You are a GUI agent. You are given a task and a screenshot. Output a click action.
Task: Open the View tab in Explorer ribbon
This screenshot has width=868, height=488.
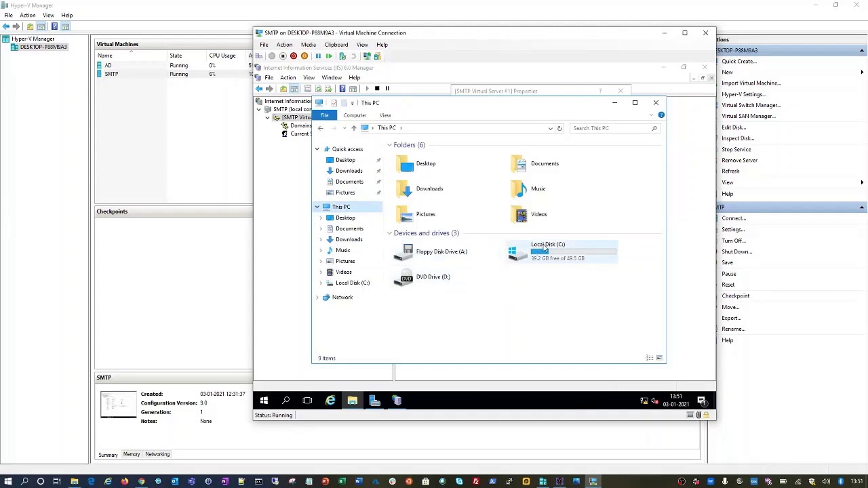tap(385, 115)
